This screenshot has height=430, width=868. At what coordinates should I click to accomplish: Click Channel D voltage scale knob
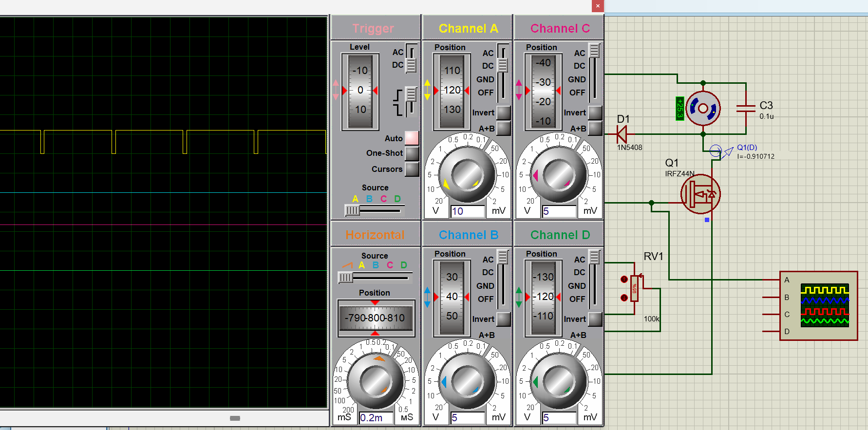(558, 381)
